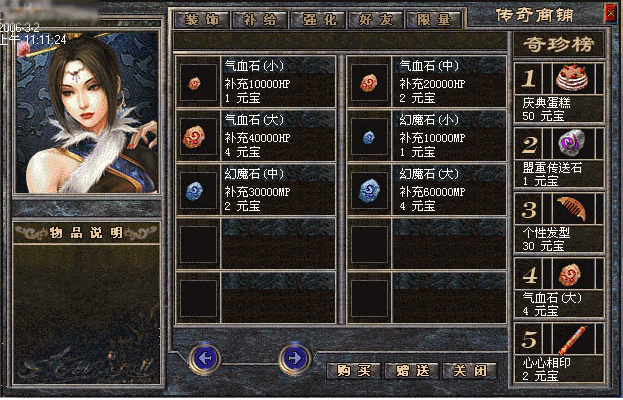This screenshot has width=623, height=400.
Task: Select the 幻魔石(小) blue stone icon
Action: point(369,136)
